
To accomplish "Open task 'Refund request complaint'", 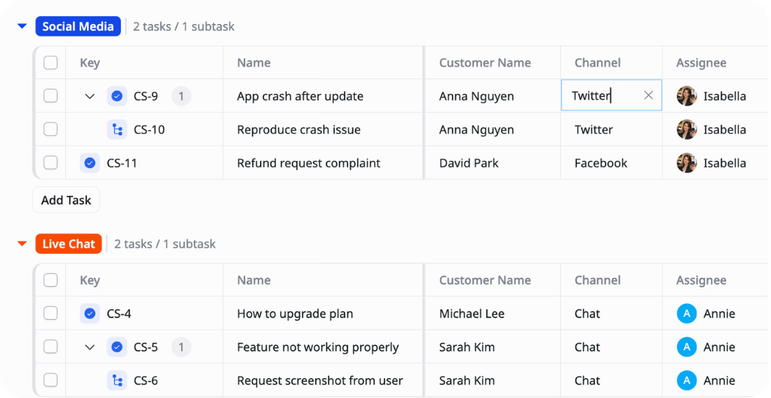I will (x=308, y=163).
